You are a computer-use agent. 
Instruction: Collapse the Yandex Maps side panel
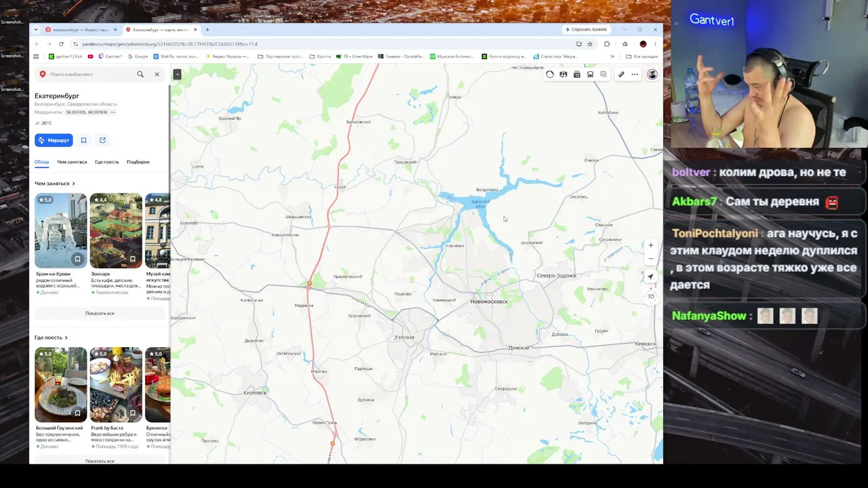click(x=177, y=74)
